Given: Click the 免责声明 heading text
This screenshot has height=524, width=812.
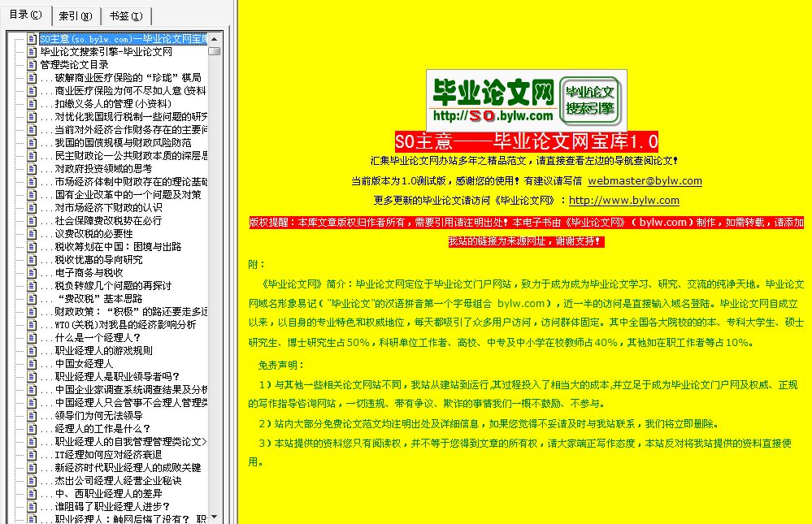Looking at the screenshot, I should [x=281, y=365].
